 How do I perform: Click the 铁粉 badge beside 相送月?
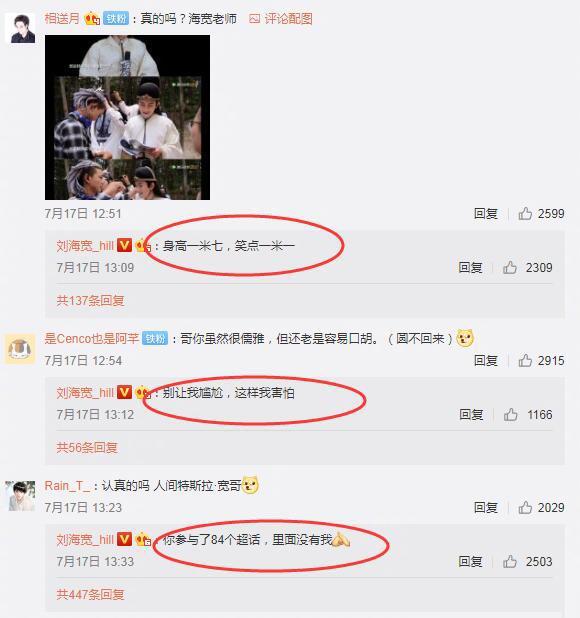(116, 19)
